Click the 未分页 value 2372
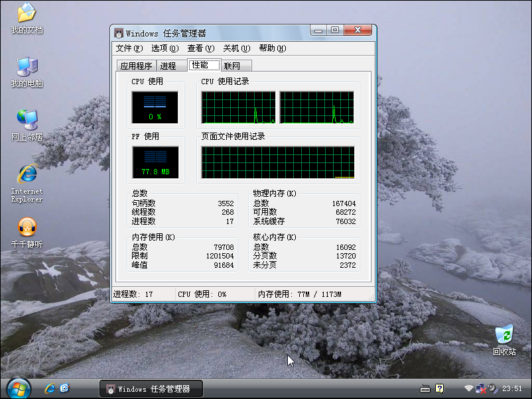Viewport: 532px width, 399px height. (x=348, y=265)
